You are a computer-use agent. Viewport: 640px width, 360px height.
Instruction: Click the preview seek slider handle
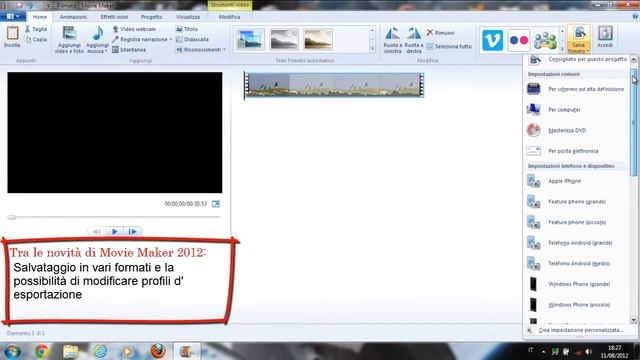coord(12,217)
